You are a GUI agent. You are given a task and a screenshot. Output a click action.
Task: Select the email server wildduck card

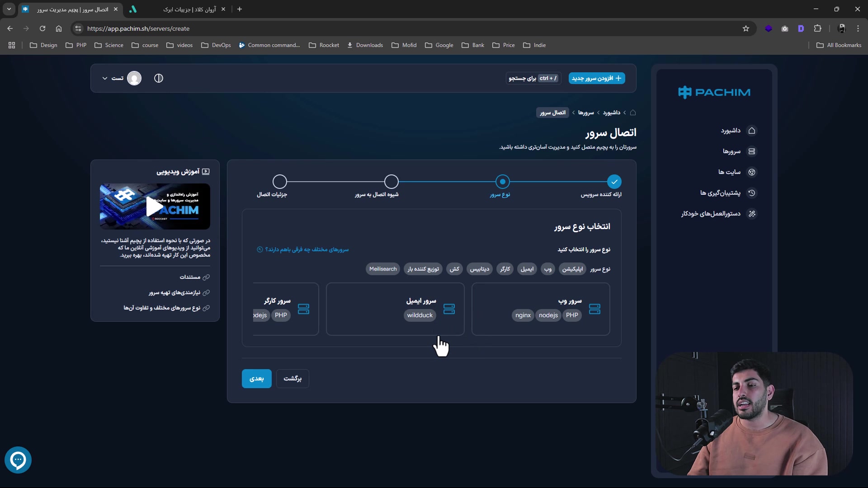tap(395, 309)
